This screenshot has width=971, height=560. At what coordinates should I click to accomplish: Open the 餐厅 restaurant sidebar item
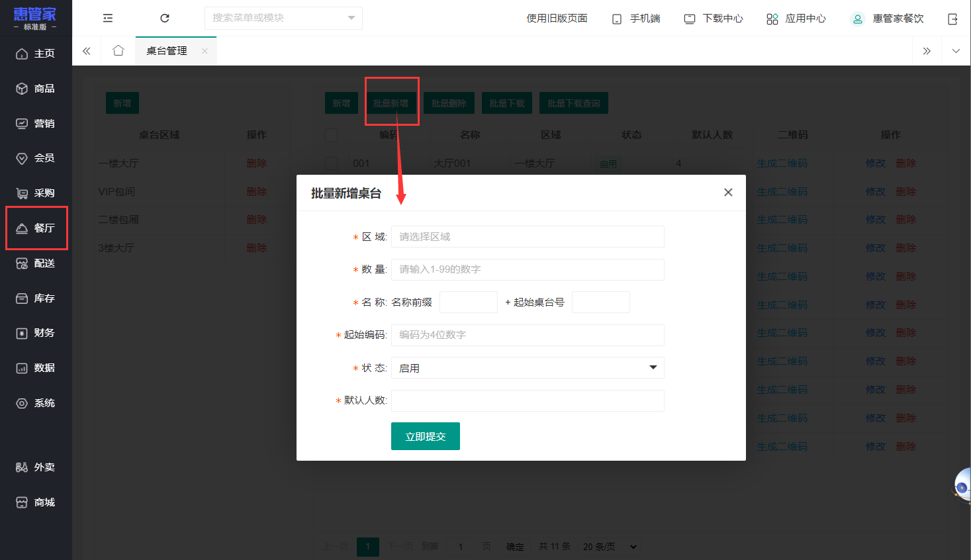point(36,228)
